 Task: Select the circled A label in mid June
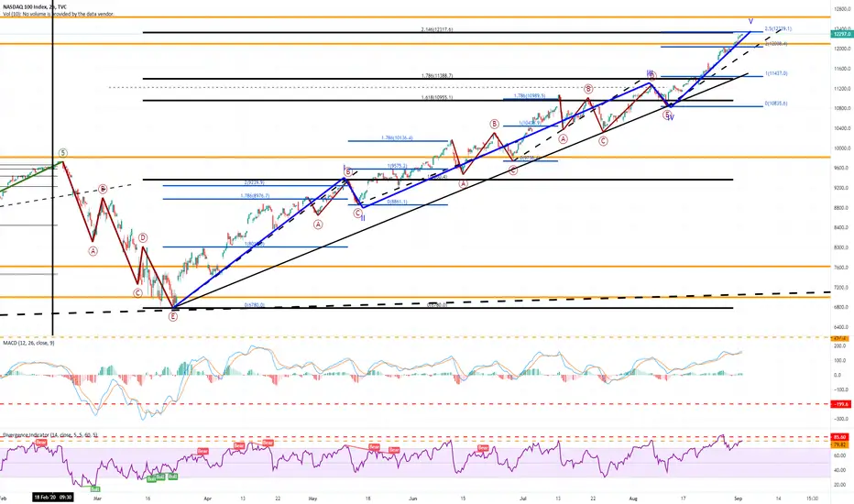[x=464, y=183]
